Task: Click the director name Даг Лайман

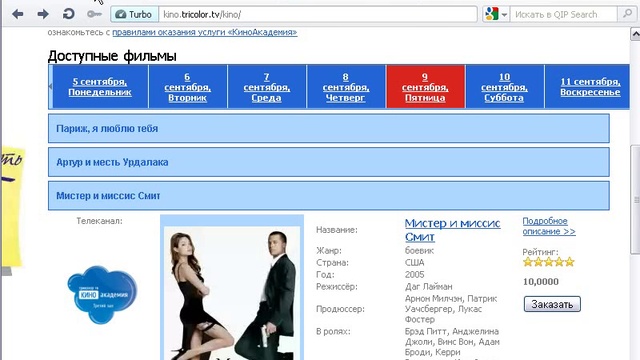Action: pyautogui.click(x=429, y=287)
